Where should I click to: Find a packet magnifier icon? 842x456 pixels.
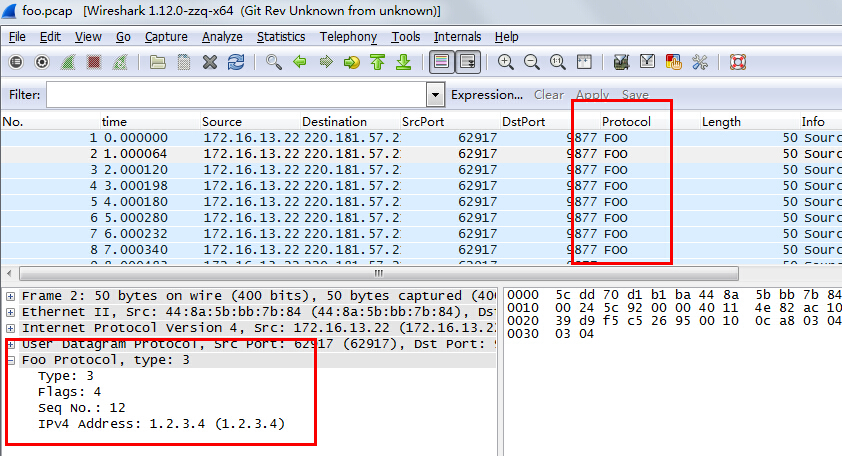click(x=274, y=62)
